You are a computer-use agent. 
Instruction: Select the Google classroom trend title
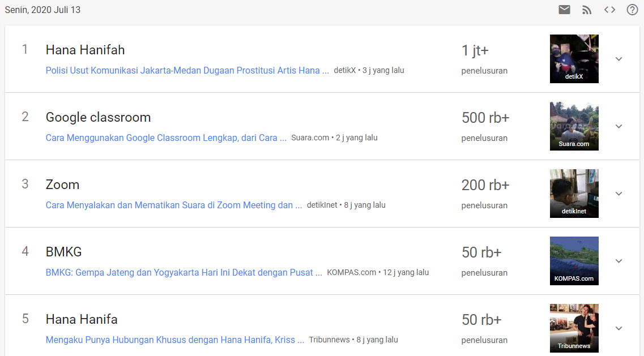98,117
